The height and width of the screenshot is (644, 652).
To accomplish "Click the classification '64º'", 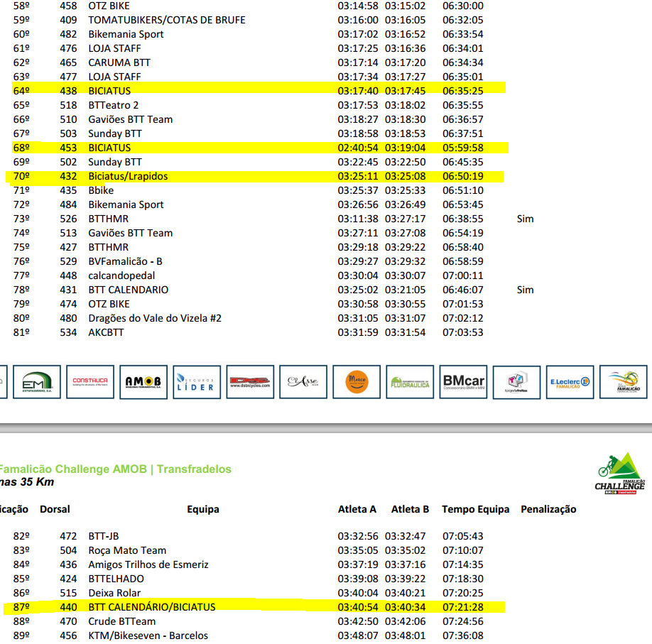I will point(21,91).
